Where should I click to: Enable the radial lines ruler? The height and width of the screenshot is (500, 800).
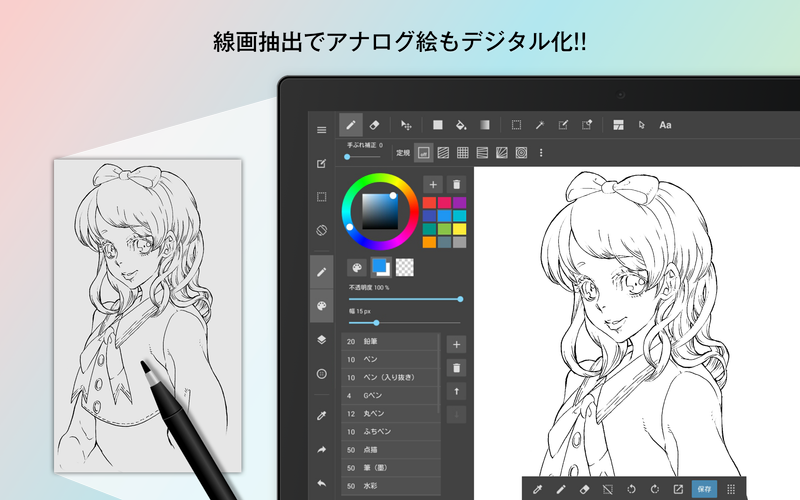(x=502, y=153)
